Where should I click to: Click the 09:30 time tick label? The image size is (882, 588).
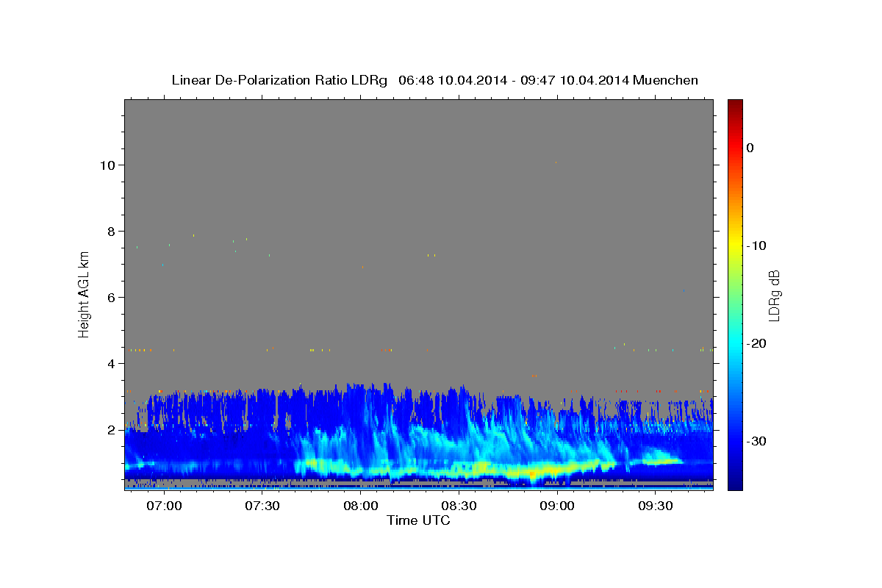click(x=656, y=506)
